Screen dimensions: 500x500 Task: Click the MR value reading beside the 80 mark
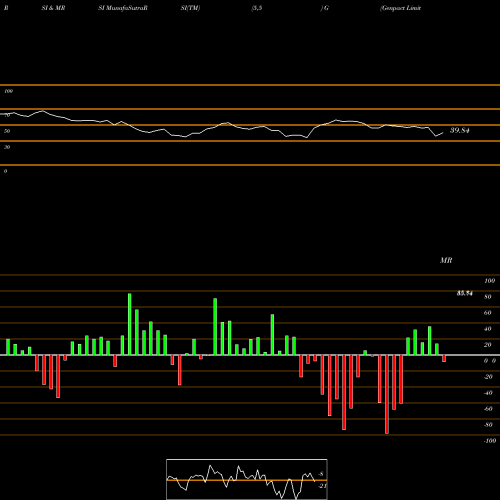(x=465, y=293)
